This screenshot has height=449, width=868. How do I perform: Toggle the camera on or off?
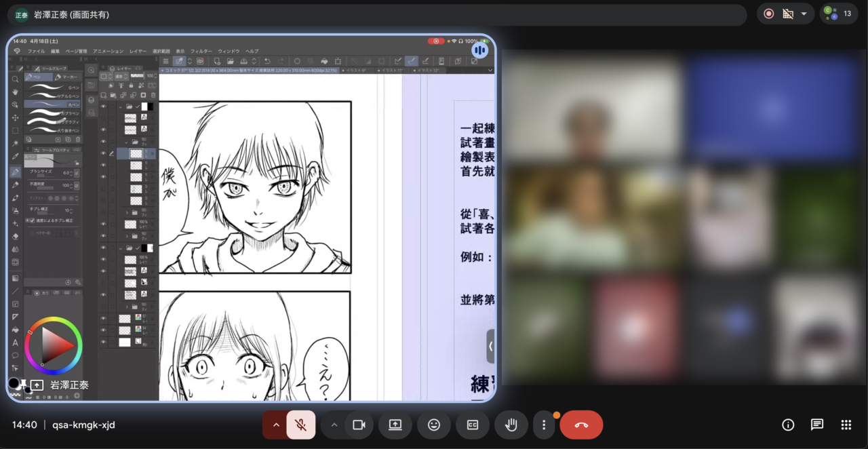click(x=359, y=425)
